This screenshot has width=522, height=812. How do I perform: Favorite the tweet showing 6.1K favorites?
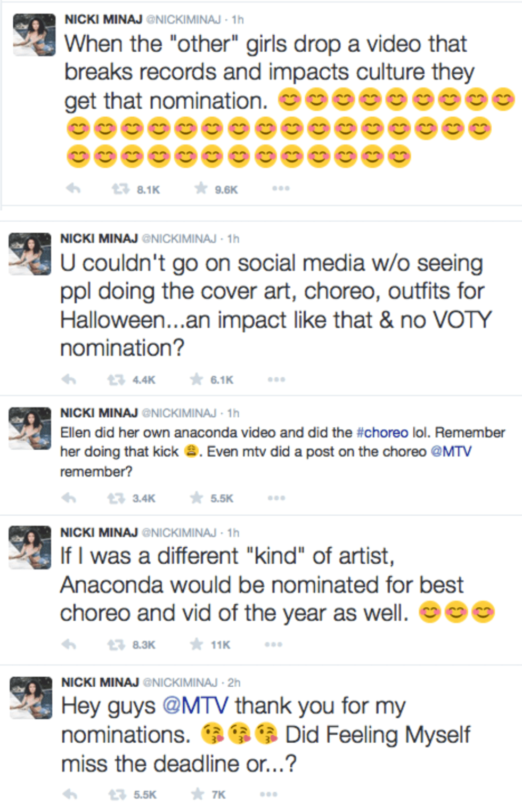tap(197, 379)
